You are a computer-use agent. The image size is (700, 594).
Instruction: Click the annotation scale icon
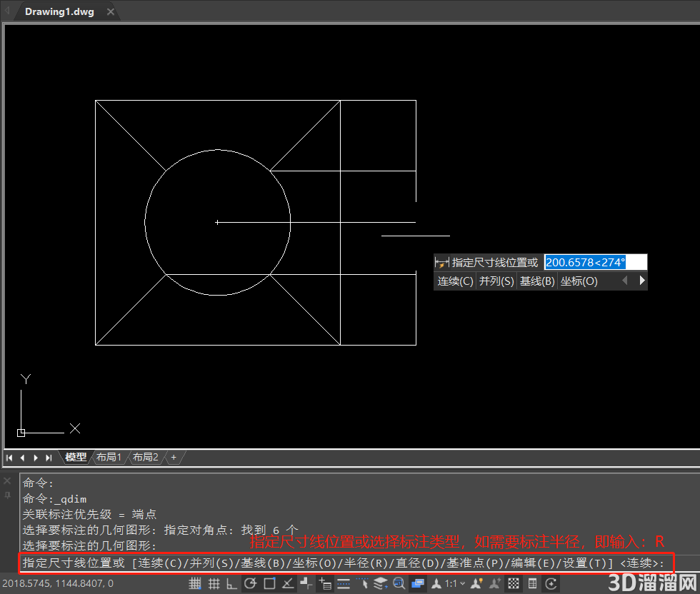436,583
